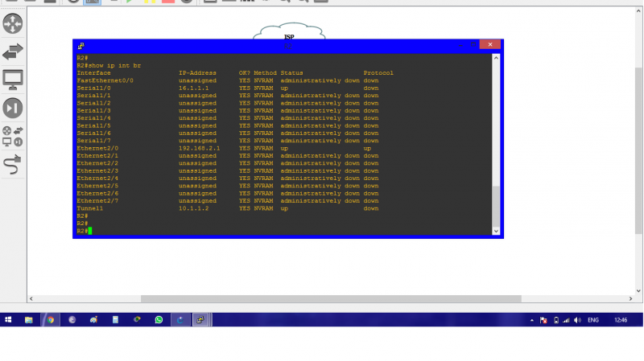
Task: Close the R2 PuTTY console window
Action: pyautogui.click(x=490, y=44)
